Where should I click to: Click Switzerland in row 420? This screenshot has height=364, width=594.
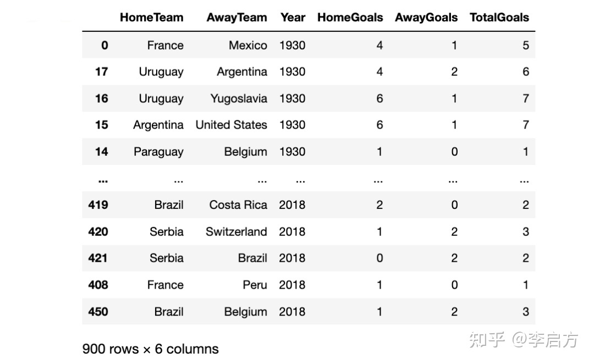pos(237,231)
